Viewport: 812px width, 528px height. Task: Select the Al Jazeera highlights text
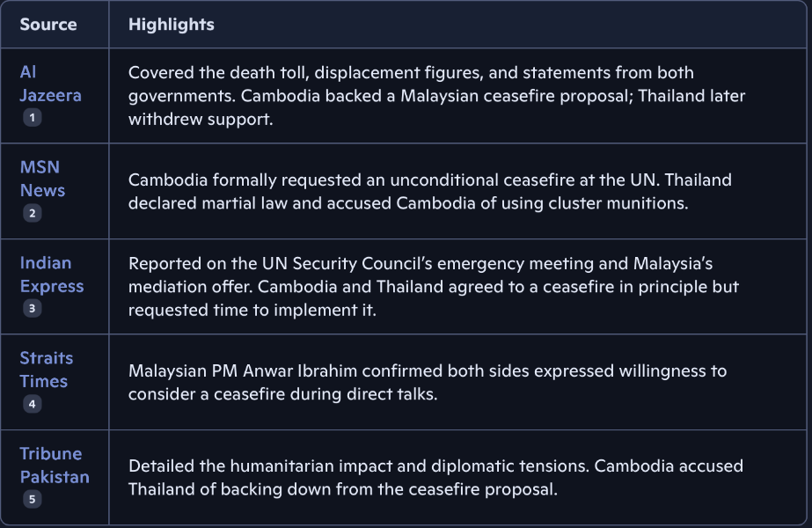[x=436, y=96]
